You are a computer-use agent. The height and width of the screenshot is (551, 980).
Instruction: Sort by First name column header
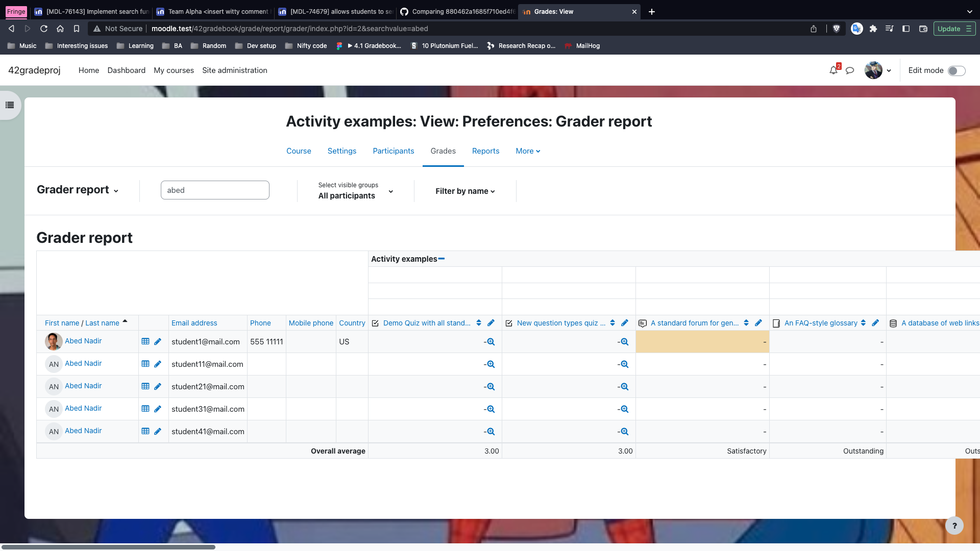(62, 323)
